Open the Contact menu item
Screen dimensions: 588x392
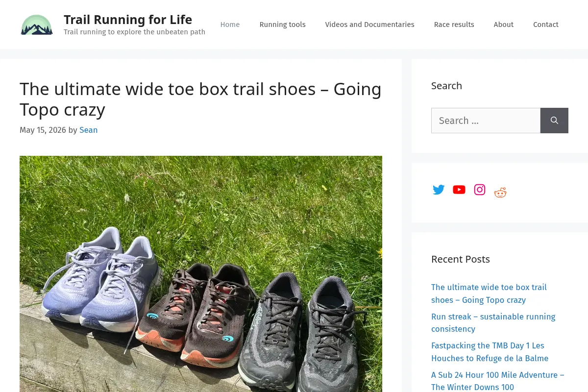(546, 24)
